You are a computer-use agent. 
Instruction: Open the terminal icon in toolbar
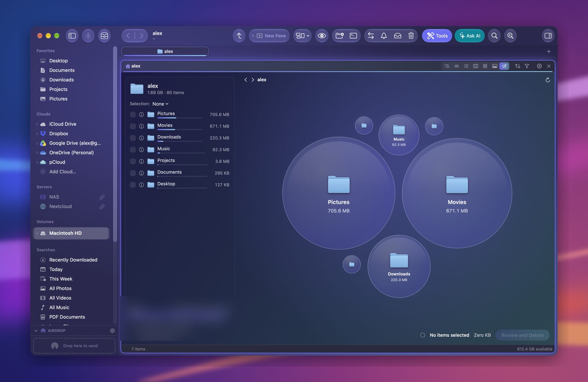[353, 36]
